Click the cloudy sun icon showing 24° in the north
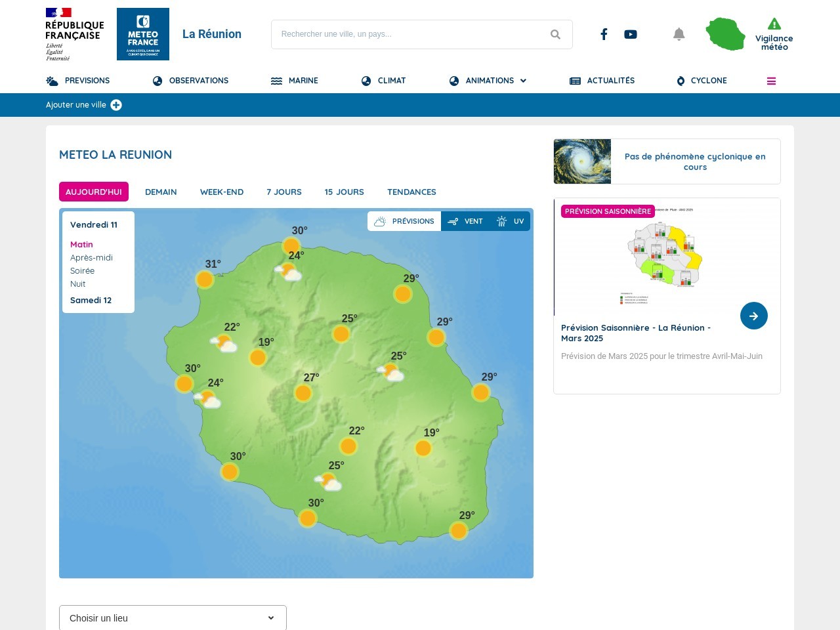Screen dimensions: 840x630 [x=288, y=272]
